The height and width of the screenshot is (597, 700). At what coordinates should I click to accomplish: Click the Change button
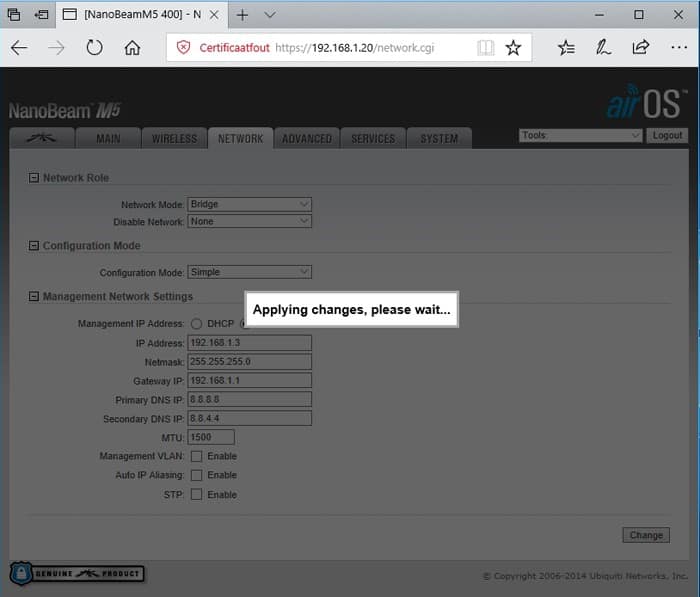click(x=646, y=535)
